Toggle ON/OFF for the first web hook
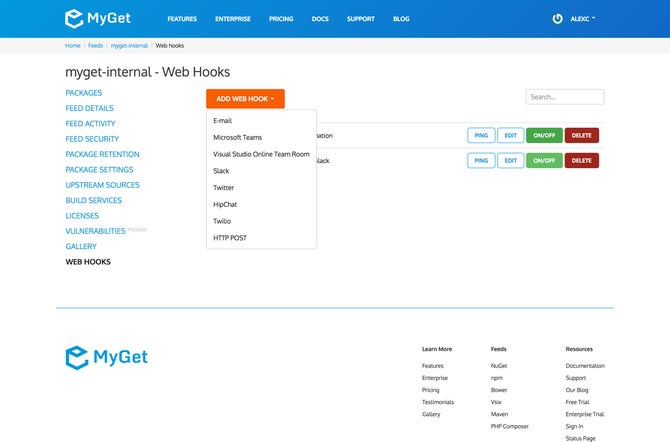 coord(544,135)
